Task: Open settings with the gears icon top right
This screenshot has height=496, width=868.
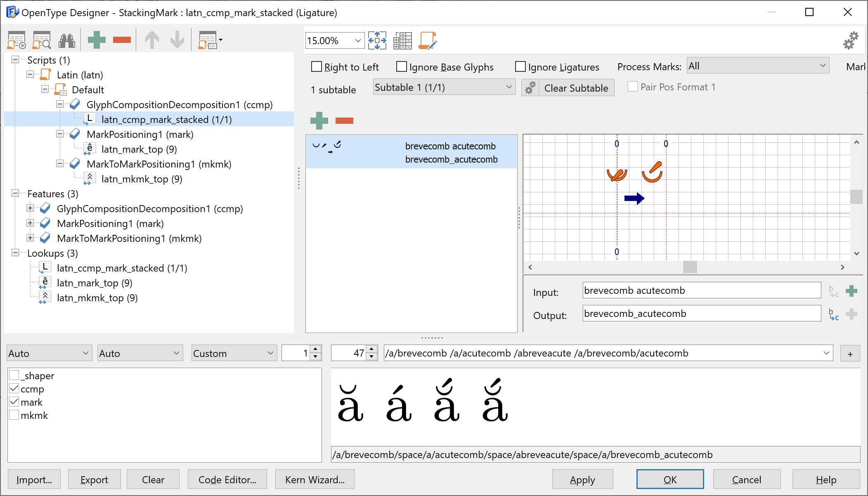Action: pos(851,41)
